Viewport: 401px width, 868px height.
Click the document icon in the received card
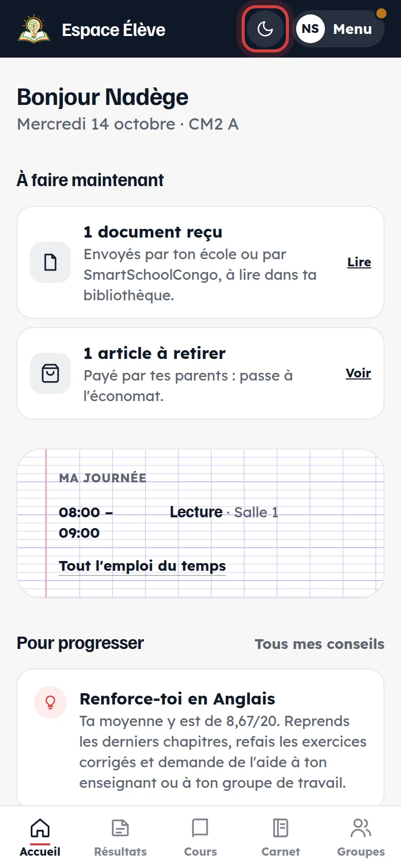tap(50, 262)
